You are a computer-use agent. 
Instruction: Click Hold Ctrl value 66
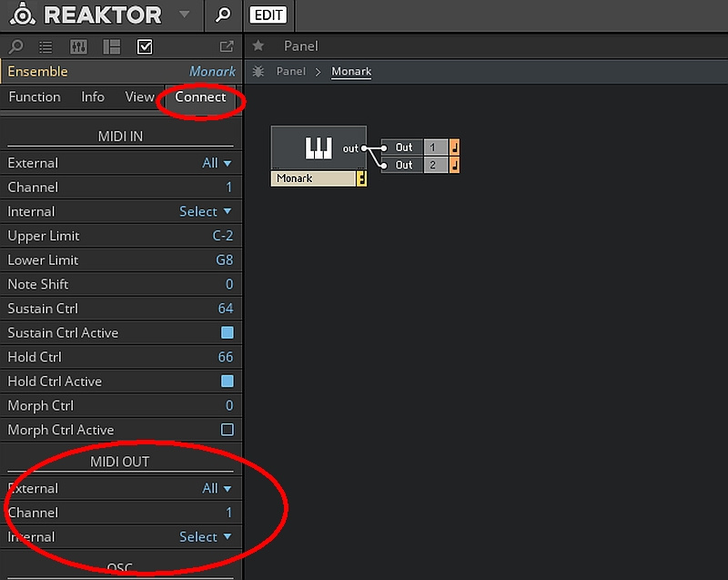(226, 357)
